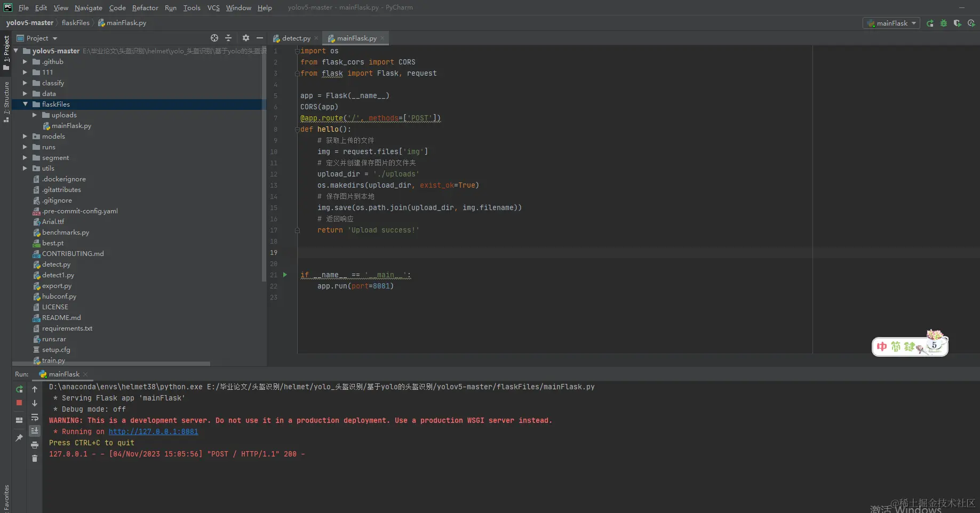Start debugging with the green bug icon

tap(944, 23)
